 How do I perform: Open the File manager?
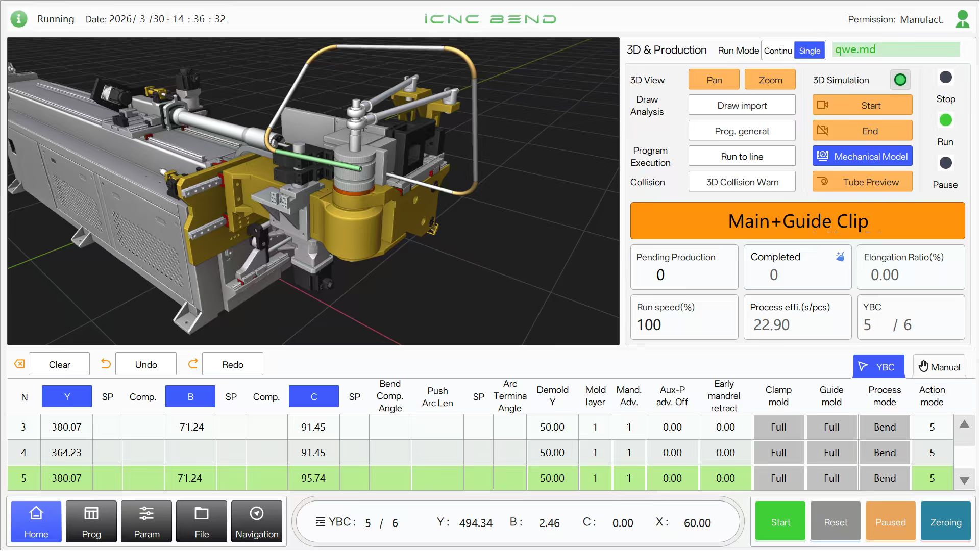[202, 521]
